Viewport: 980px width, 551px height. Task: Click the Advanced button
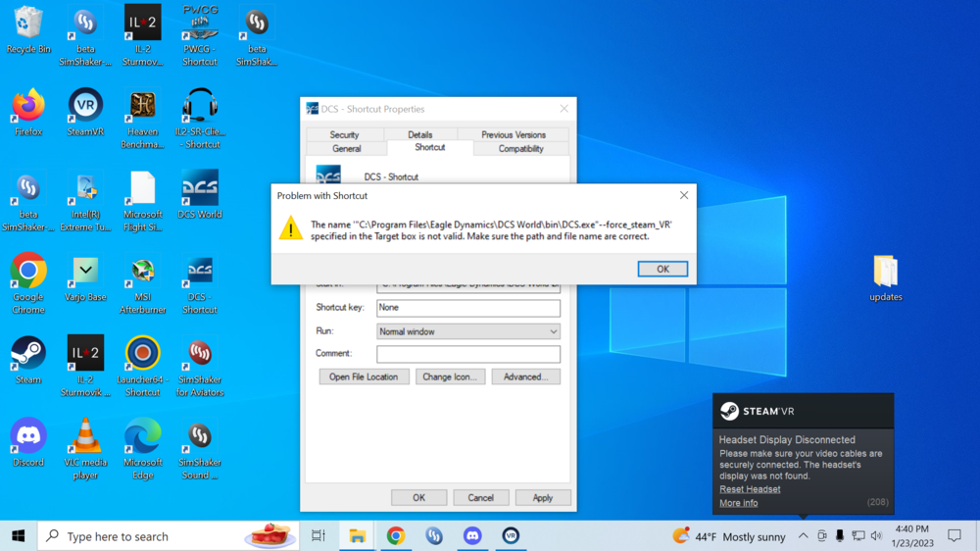[x=525, y=376]
